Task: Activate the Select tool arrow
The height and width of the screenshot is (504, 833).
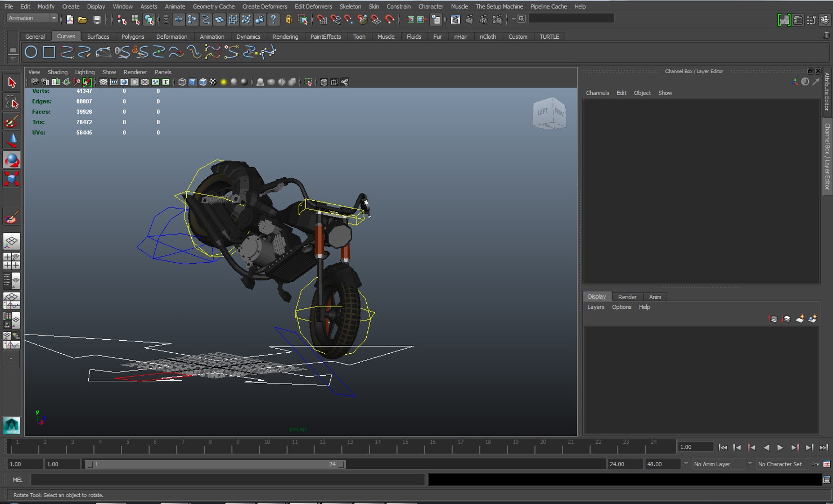Action: click(12, 83)
